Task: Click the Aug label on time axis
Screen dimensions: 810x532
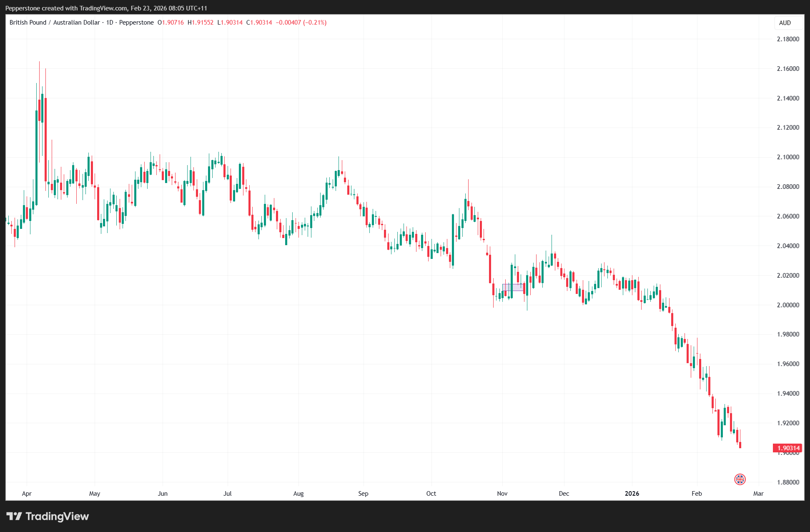Action: click(x=298, y=493)
